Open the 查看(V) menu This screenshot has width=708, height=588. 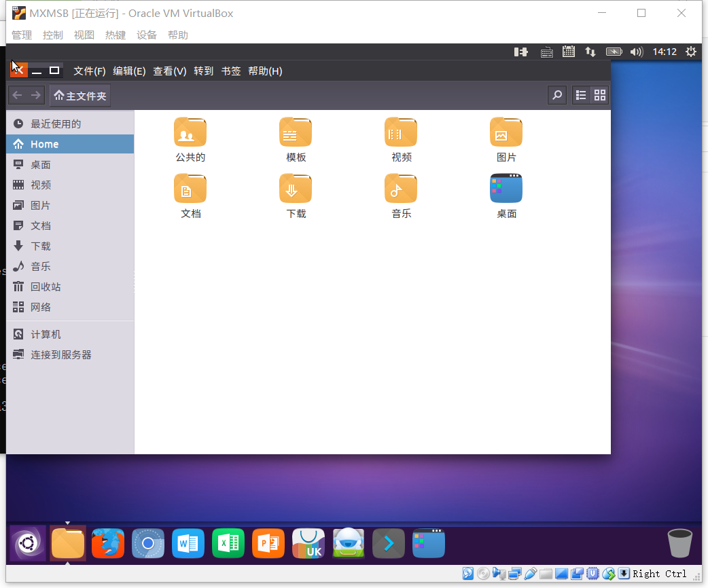[x=169, y=71]
